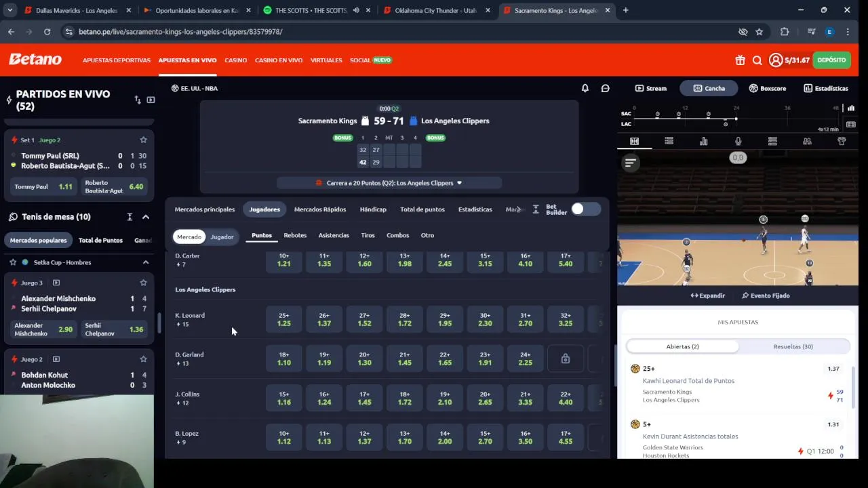Expand the court view with Expandir

[x=707, y=296]
